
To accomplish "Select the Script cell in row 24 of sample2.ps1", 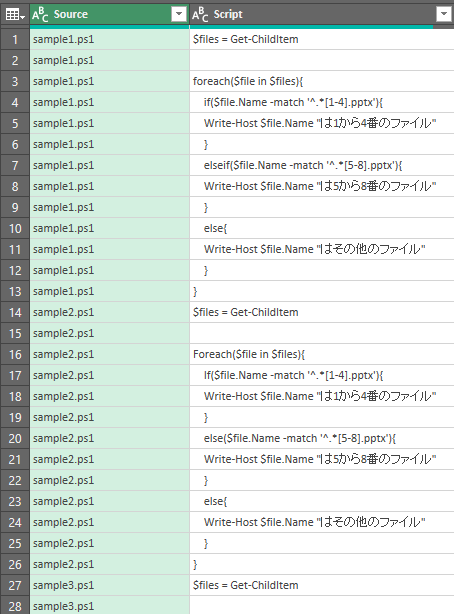I will click(322, 522).
